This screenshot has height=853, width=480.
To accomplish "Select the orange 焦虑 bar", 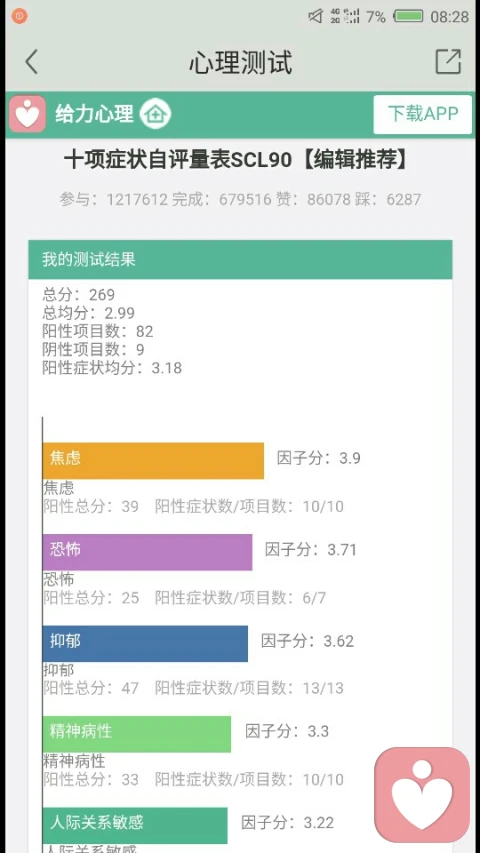I will pyautogui.click(x=153, y=461).
